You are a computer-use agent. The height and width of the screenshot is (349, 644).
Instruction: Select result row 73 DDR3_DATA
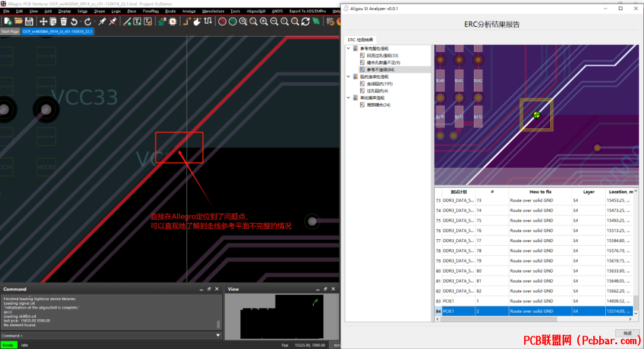click(x=534, y=200)
